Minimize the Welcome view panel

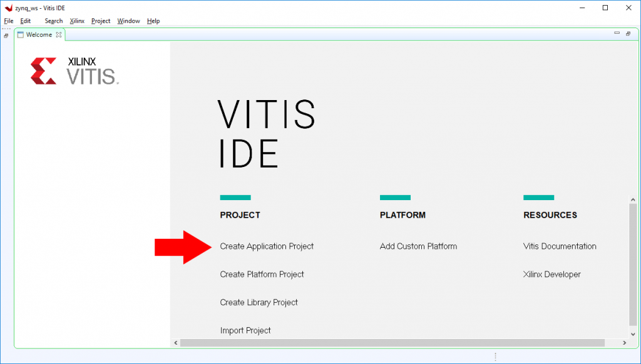click(x=617, y=33)
